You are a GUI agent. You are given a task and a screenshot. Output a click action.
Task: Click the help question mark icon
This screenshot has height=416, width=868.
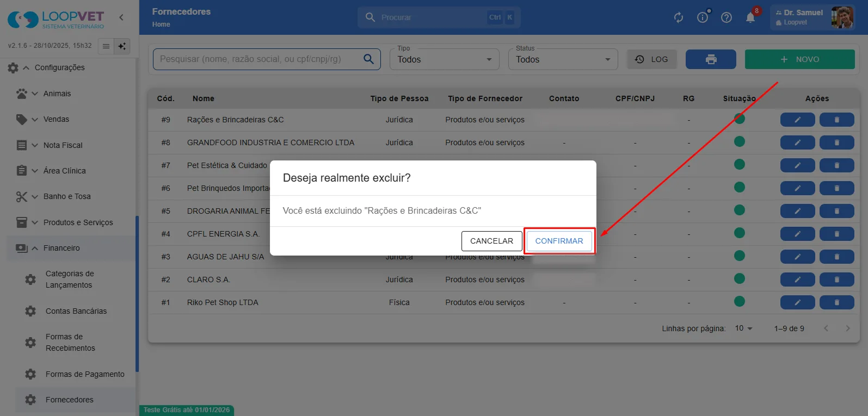point(726,17)
